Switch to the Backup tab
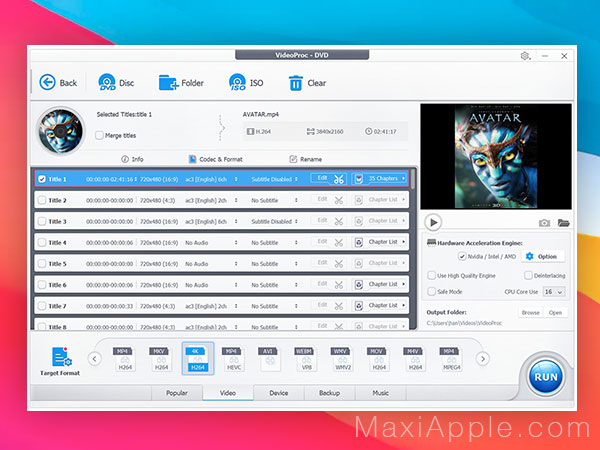Viewport: 600px width, 450px height. 329,393
